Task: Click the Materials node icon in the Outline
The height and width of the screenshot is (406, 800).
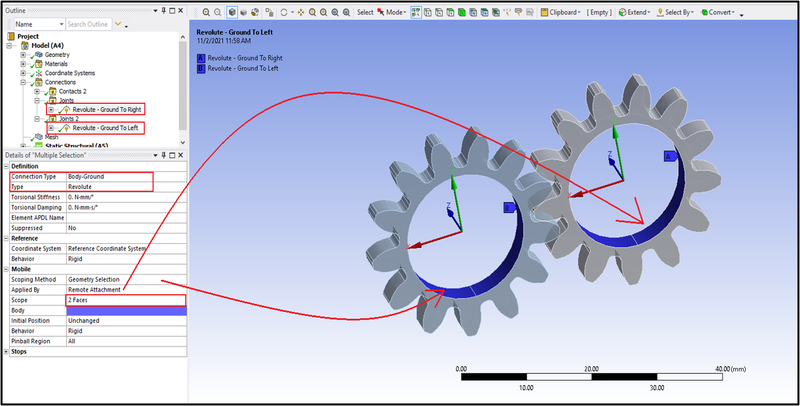Action: pyautogui.click(x=39, y=64)
